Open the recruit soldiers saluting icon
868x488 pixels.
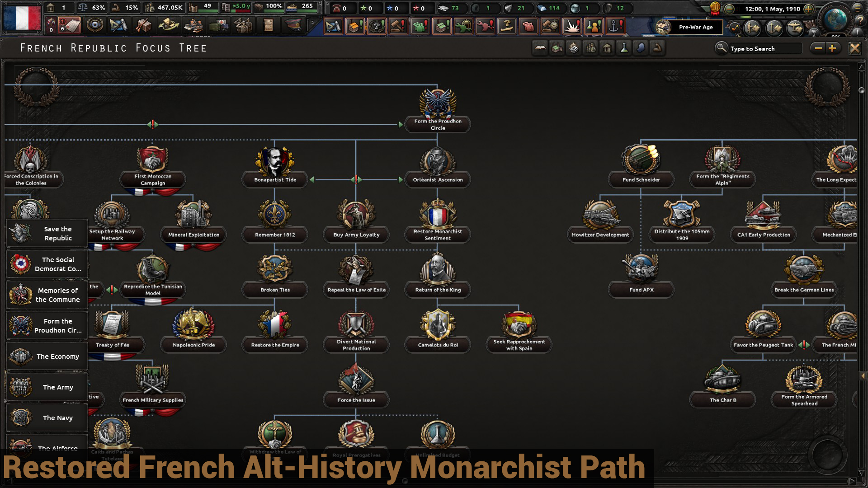(x=243, y=25)
